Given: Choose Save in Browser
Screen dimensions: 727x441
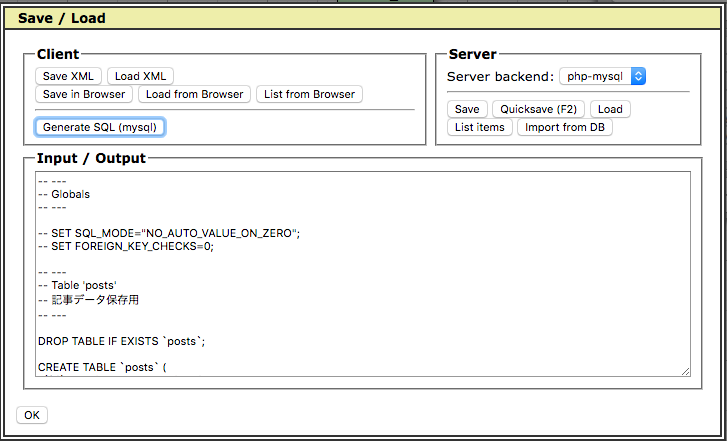Looking at the screenshot, I should pyautogui.click(x=84, y=94).
